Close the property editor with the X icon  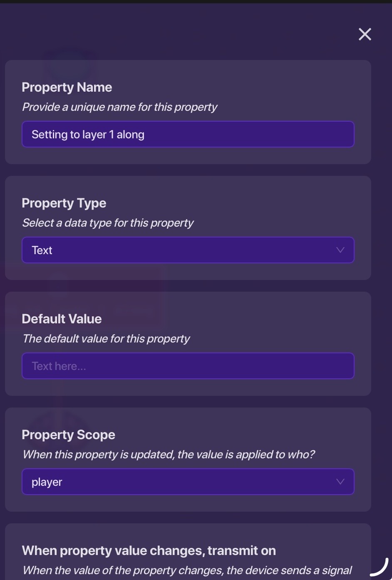point(365,34)
